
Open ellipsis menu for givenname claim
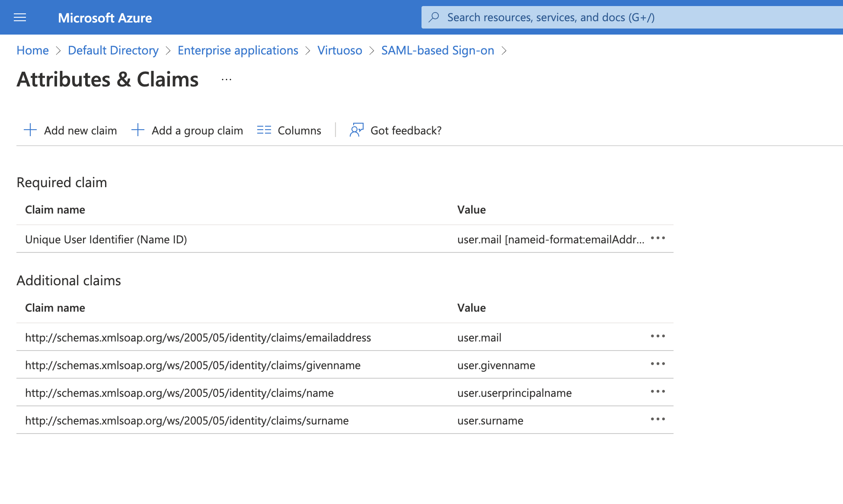click(x=658, y=364)
